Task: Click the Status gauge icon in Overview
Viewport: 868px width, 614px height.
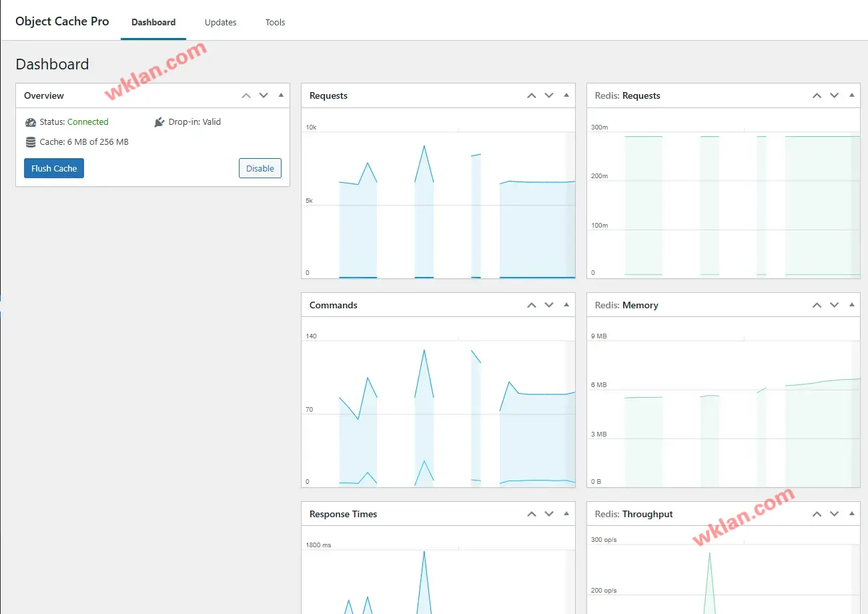Action: click(31, 122)
